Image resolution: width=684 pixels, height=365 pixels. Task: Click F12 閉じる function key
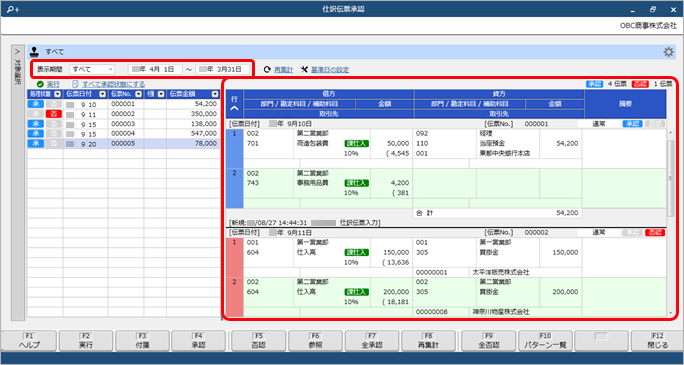coord(657,341)
